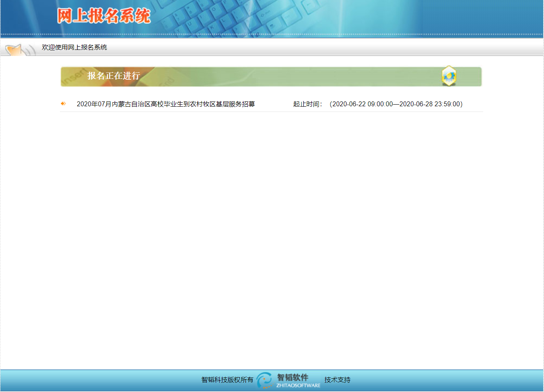Click the 智韬科技版权所有 copyright text
Image resolution: width=544 pixels, height=392 pixels.
coord(227,380)
